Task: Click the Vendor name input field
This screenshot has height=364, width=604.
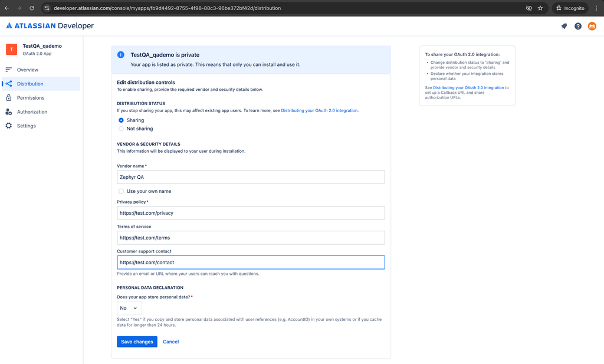Action: coord(251,177)
